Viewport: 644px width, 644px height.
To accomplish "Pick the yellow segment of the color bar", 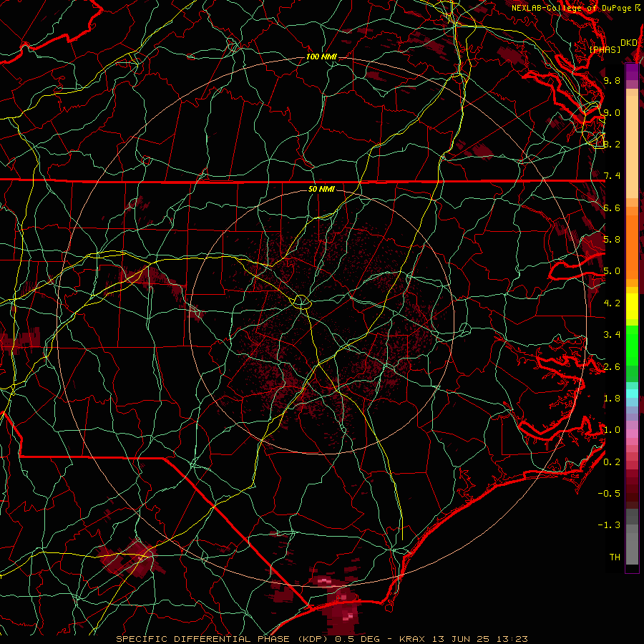I will pyautogui.click(x=632, y=306).
